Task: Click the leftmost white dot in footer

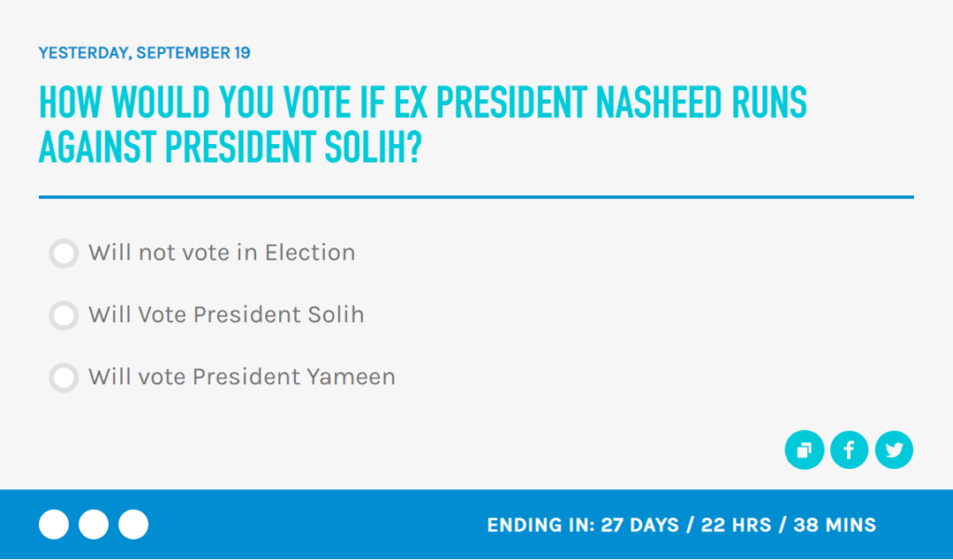Action: point(54,525)
